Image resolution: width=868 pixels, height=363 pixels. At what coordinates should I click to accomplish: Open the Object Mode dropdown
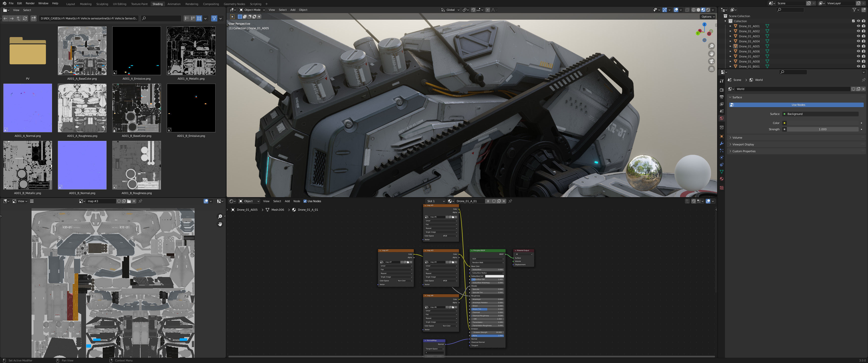tap(252, 10)
